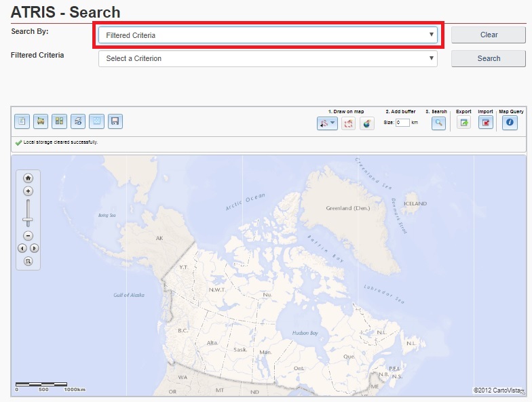532x402 pixels.
Task: Click the Export icon
Action: [x=463, y=123]
